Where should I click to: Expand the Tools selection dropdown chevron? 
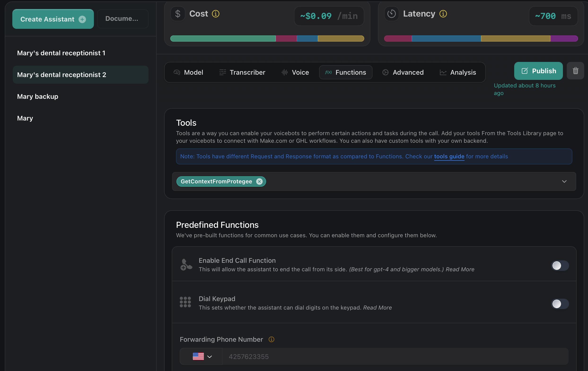564,181
